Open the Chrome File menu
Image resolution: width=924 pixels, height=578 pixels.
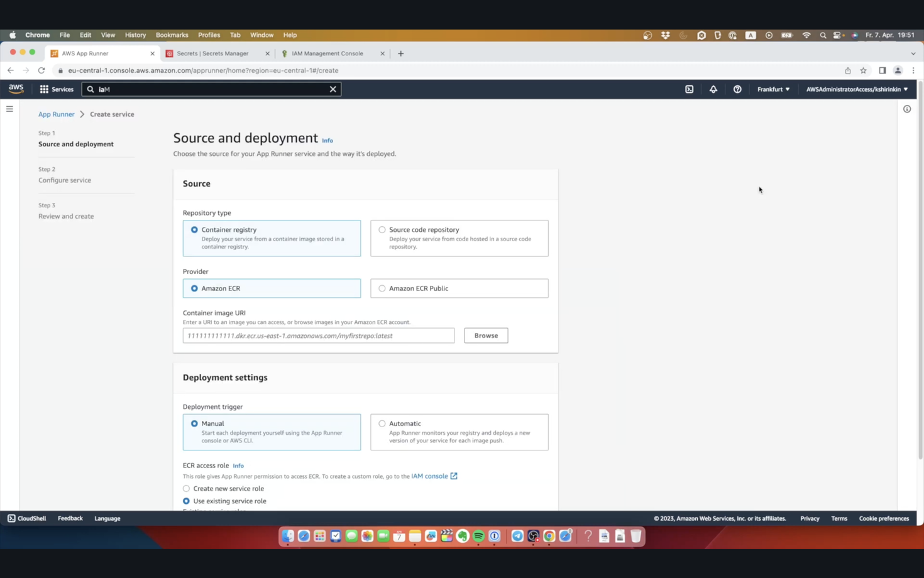click(65, 35)
